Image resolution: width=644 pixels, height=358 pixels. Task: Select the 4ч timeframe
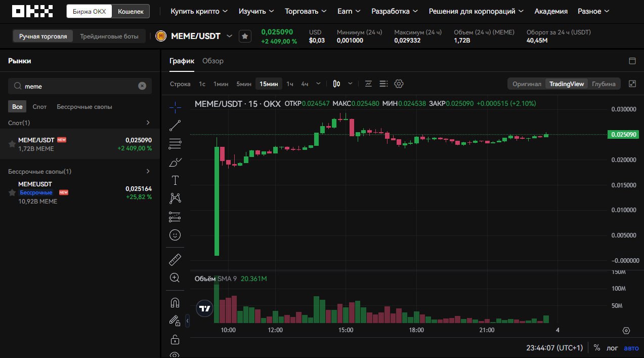click(x=305, y=84)
